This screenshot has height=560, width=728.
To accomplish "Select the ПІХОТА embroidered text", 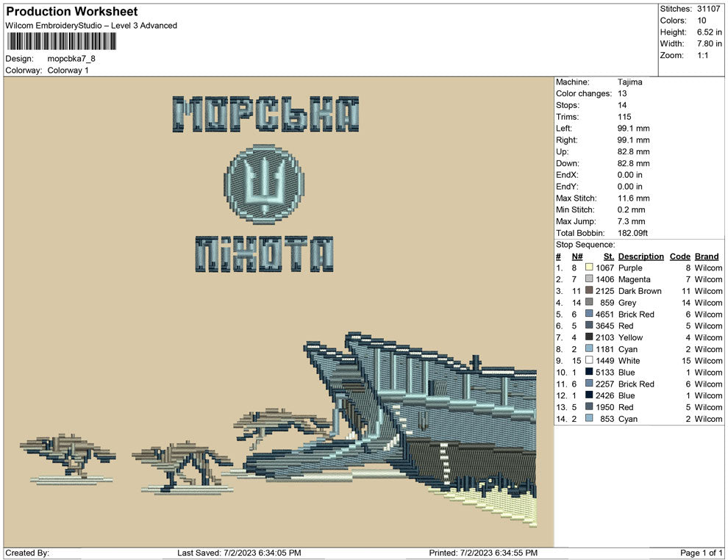I will pos(264,254).
